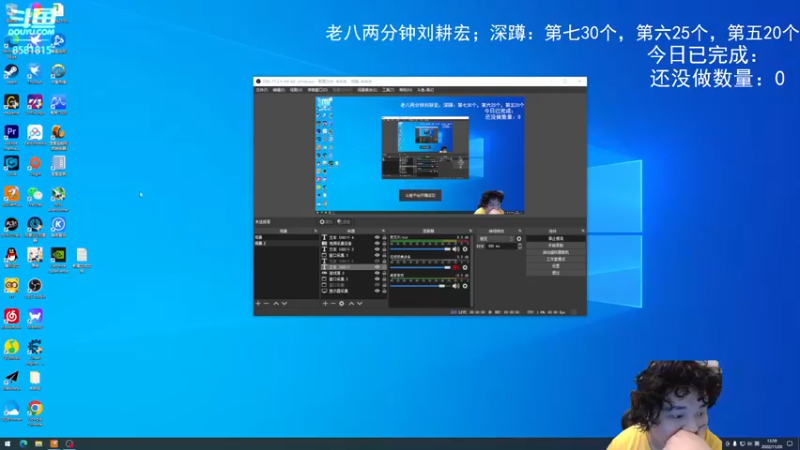Adjust the second mixer channel volume slider
Viewport: 800px width, 450px height.
tap(420, 267)
